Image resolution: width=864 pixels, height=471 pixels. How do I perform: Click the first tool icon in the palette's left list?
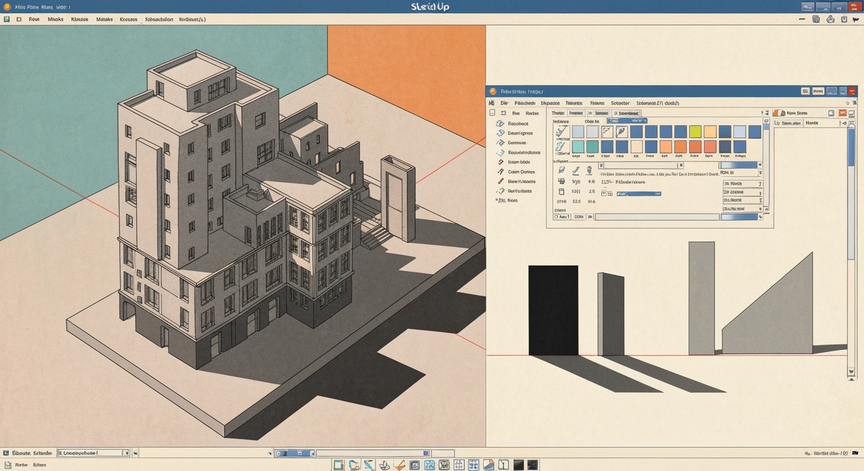[x=500, y=123]
